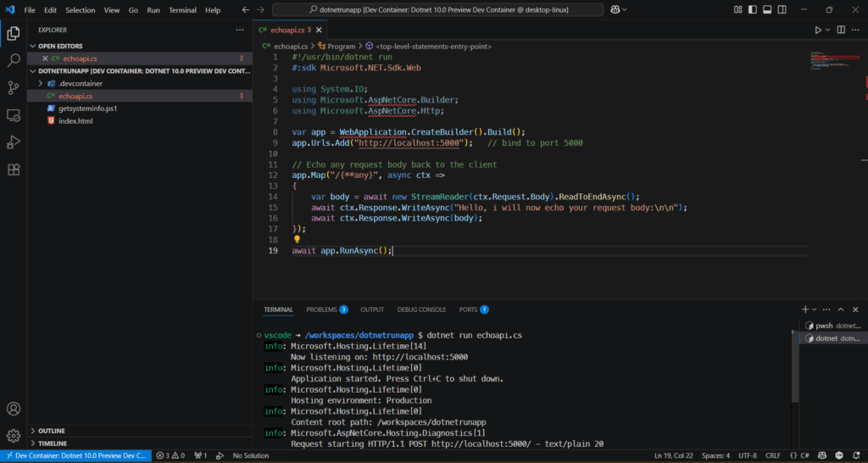The image size is (868, 463).
Task: Click command center search box
Action: (x=437, y=10)
